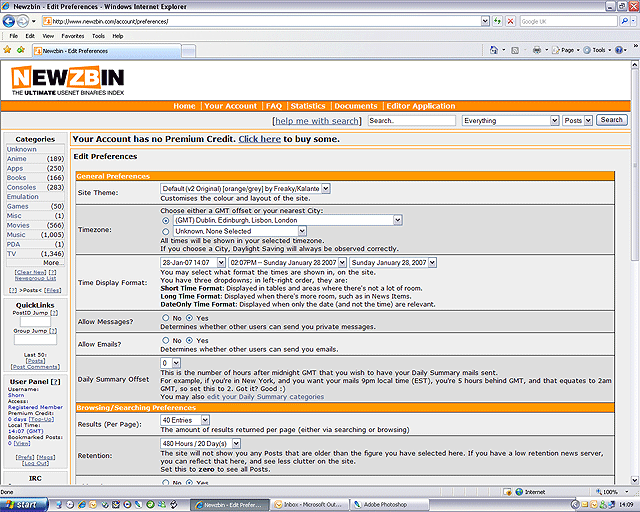This screenshot has height=512, width=640.
Task: Open the File menu
Action: (x=13, y=36)
